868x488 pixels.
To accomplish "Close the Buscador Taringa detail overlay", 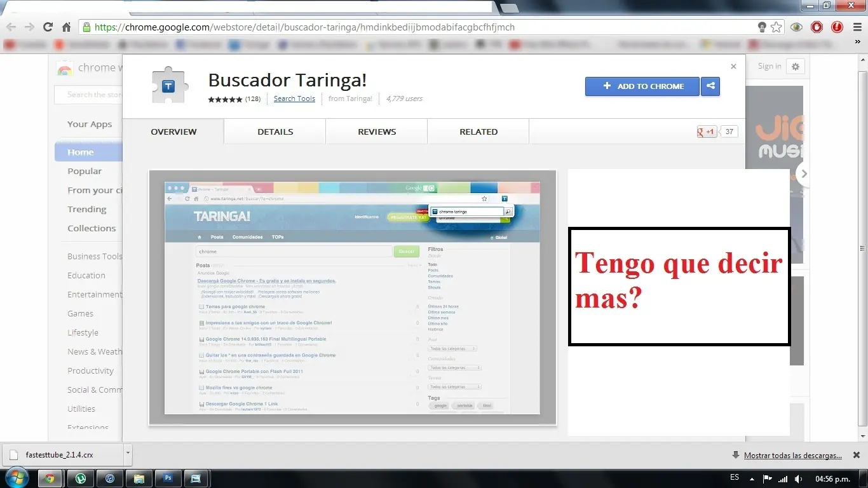I will 733,66.
